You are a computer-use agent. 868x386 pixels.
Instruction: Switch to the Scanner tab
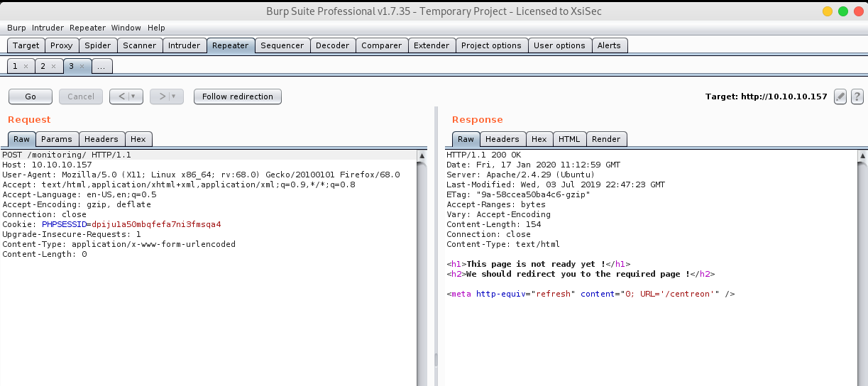(140, 45)
